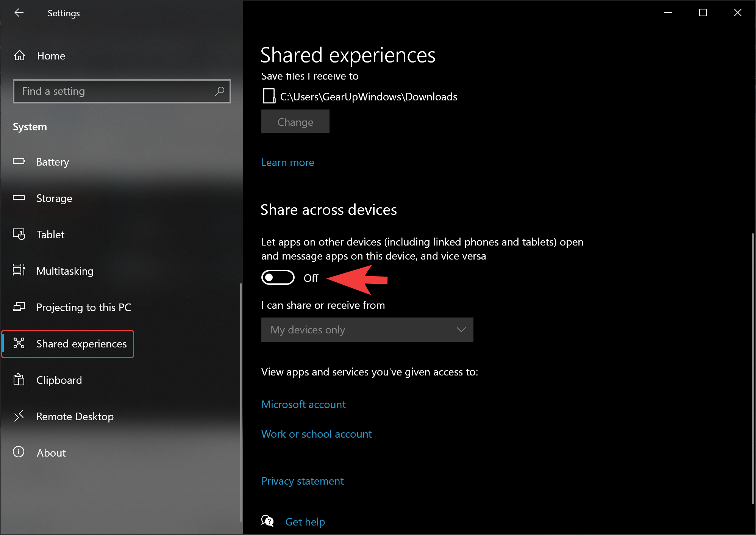This screenshot has width=756, height=535.
Task: Click the C:\Users\GearUpWindows\Downloads path text
Action: [x=369, y=97]
